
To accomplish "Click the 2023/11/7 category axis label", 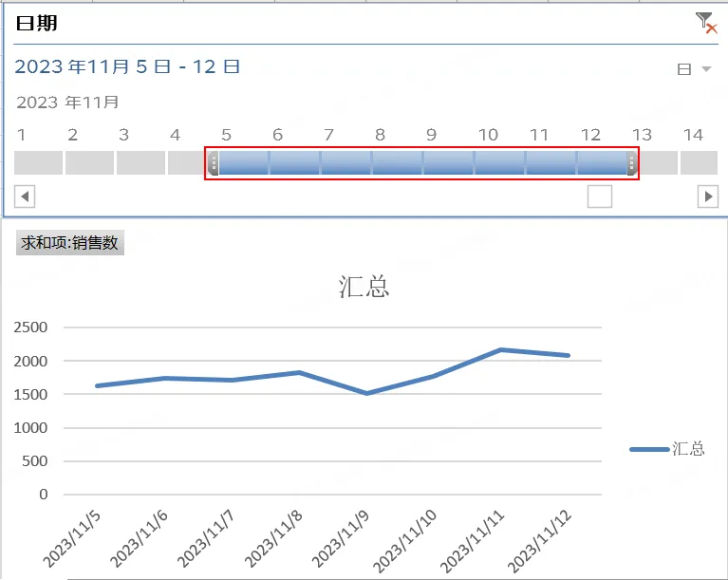I will click(206, 538).
